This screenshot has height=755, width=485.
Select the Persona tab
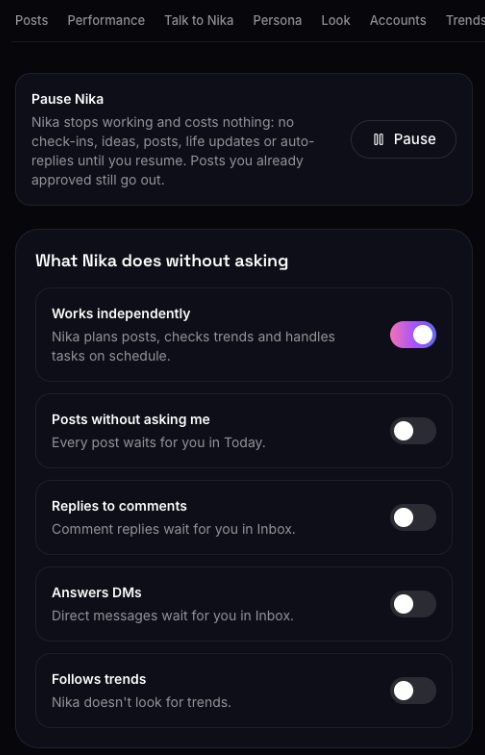click(x=277, y=20)
